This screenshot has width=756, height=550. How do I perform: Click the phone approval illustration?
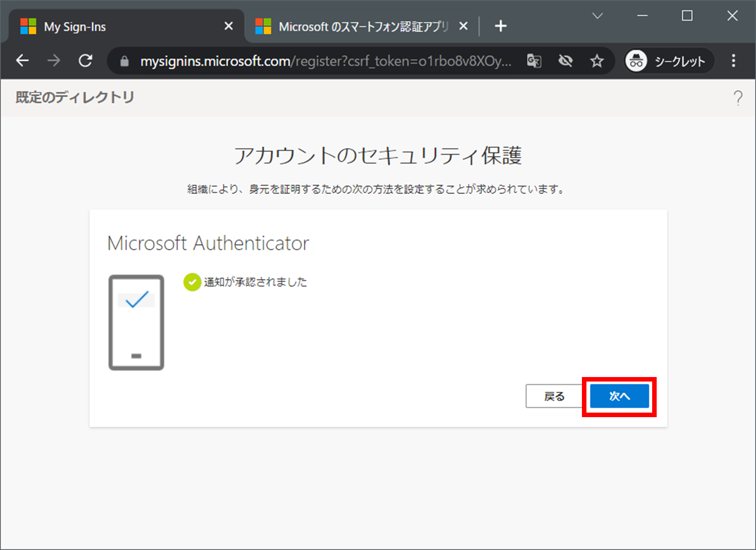136,322
